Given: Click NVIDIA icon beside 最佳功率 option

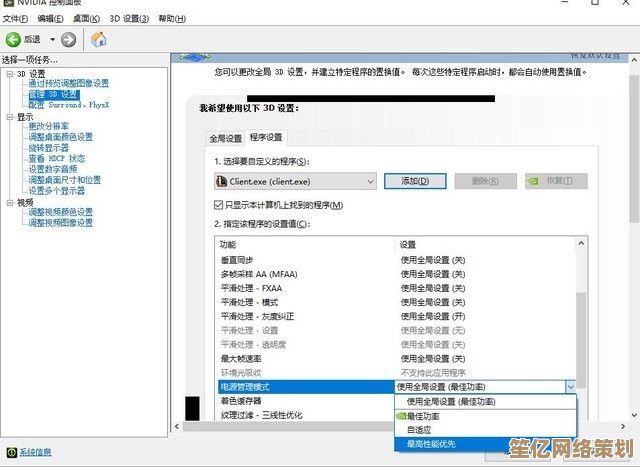Looking at the screenshot, I should (402, 415).
